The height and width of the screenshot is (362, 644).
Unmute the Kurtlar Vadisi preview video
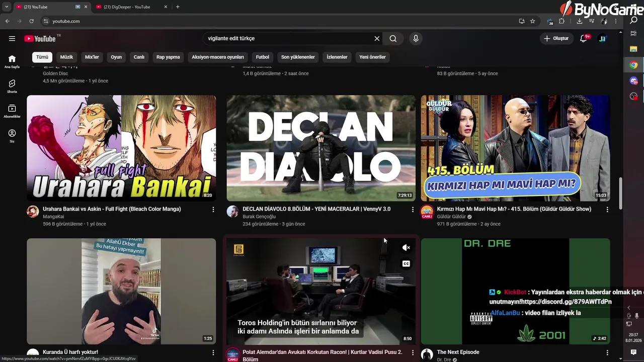pyautogui.click(x=406, y=247)
